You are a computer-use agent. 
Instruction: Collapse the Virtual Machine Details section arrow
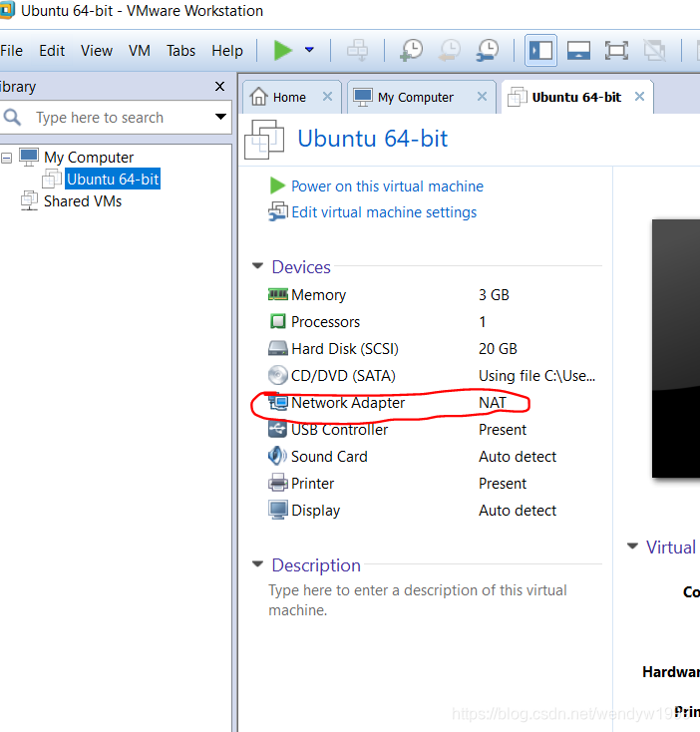(632, 547)
